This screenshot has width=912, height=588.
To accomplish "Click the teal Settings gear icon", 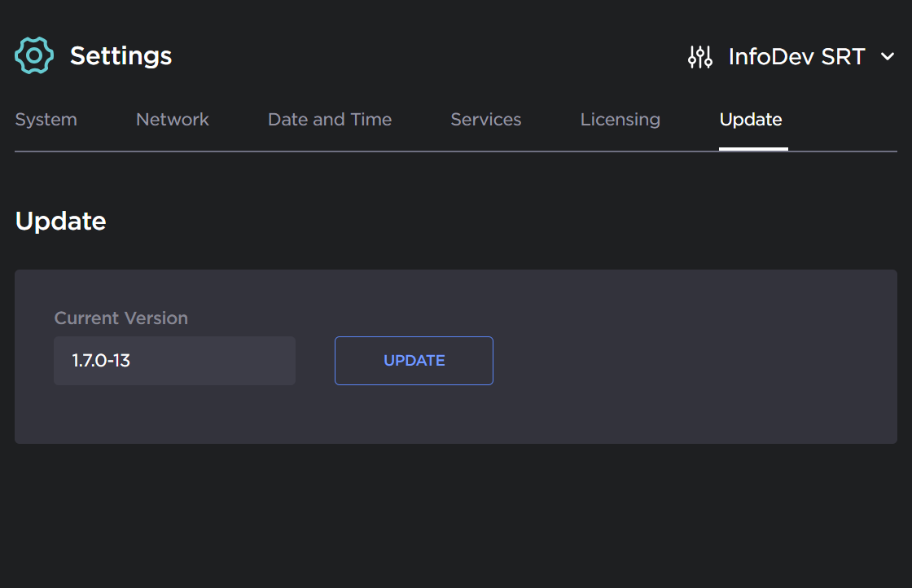I will (x=34, y=55).
